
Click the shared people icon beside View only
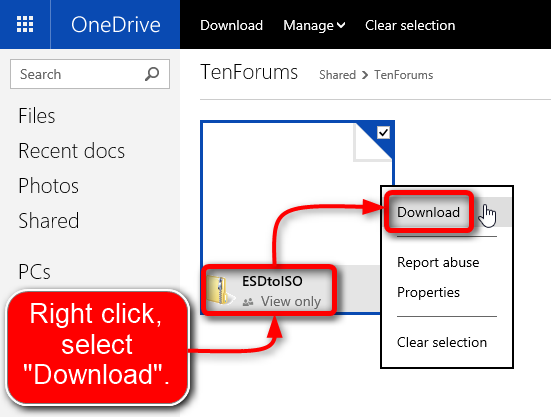click(248, 302)
